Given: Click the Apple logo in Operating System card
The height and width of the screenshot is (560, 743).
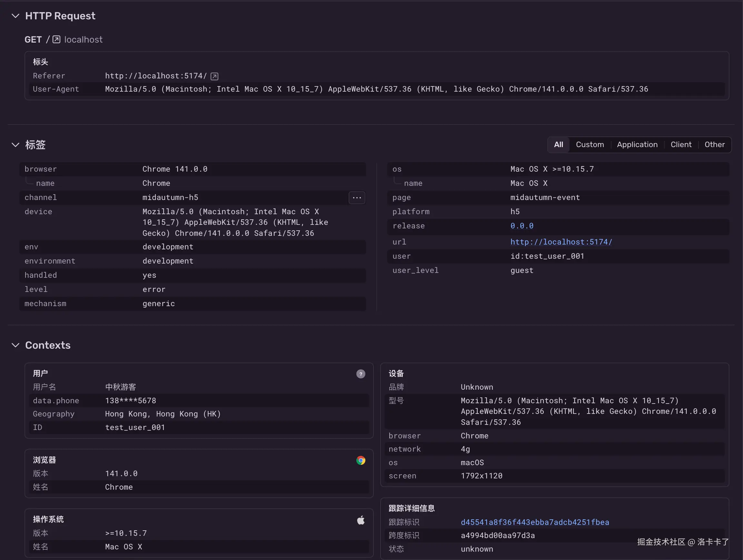Looking at the screenshot, I should click(361, 520).
